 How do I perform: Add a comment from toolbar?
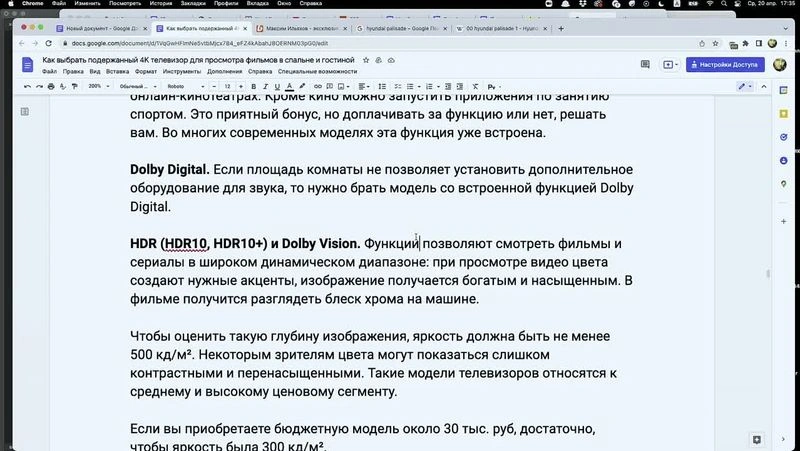[330, 87]
